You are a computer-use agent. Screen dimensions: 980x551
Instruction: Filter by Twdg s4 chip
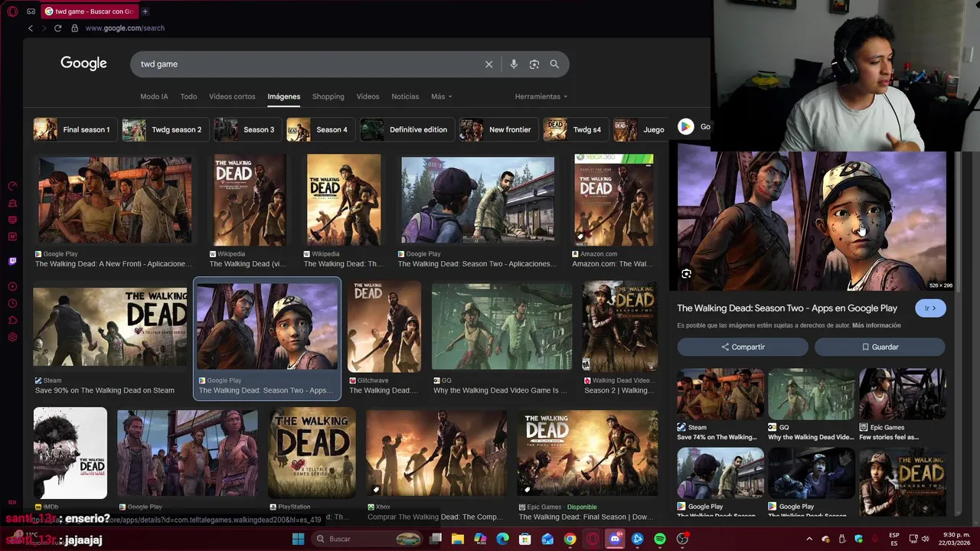(x=574, y=129)
